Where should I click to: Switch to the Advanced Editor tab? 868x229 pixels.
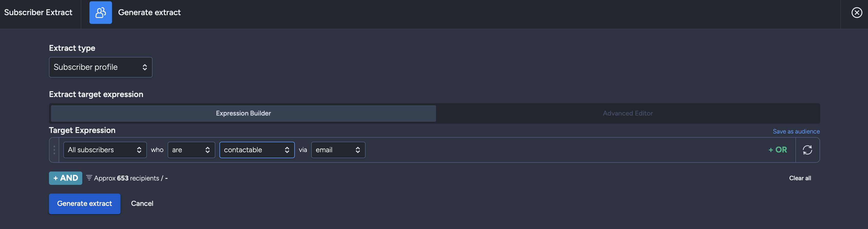[x=628, y=113]
